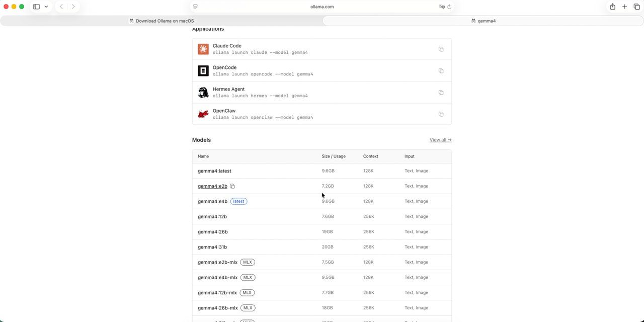644x322 pixels.
Task: Click the 19GB size of gemma4:26b
Action: pyautogui.click(x=328, y=232)
